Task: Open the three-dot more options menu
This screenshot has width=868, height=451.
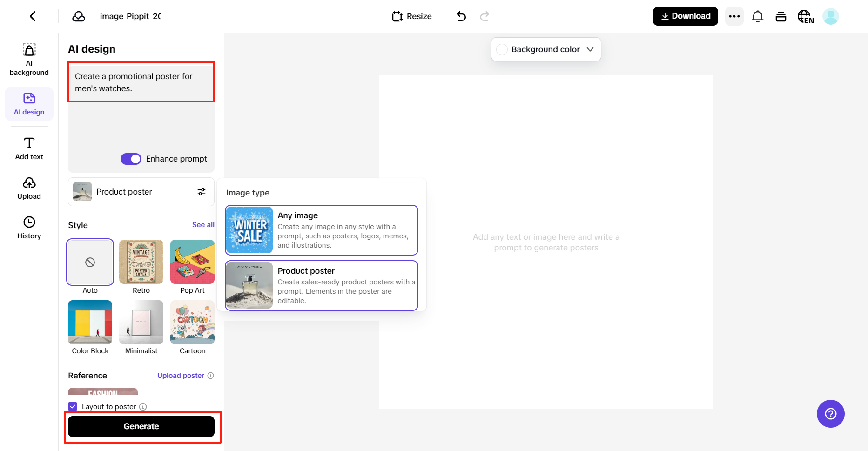Action: pos(734,16)
